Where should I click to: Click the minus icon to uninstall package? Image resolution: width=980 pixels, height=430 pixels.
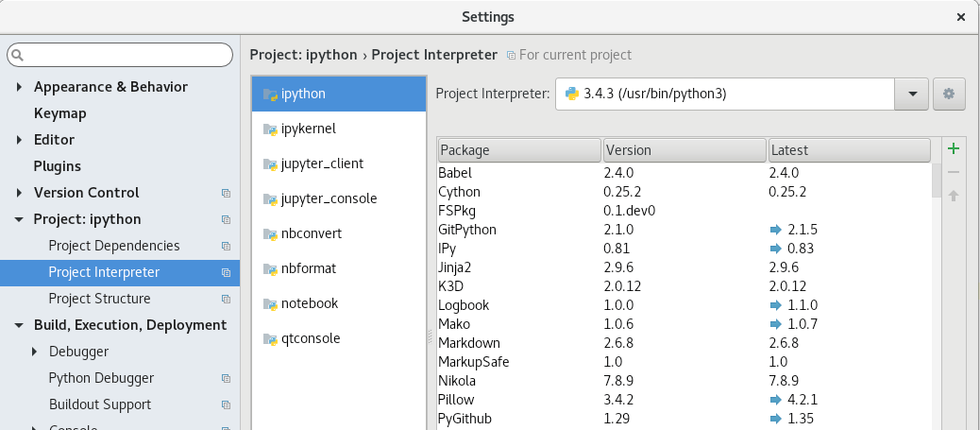[x=954, y=172]
